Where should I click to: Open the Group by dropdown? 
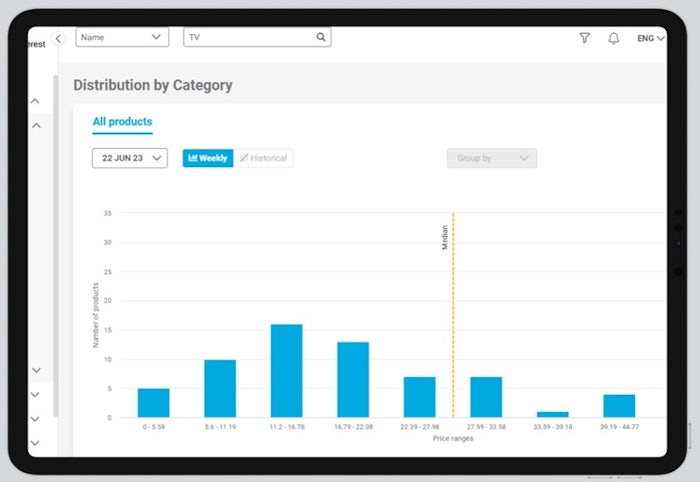point(491,158)
